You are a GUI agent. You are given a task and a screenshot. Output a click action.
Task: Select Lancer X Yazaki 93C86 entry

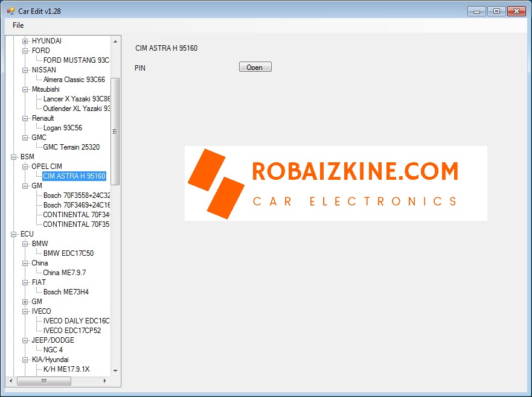pos(77,99)
